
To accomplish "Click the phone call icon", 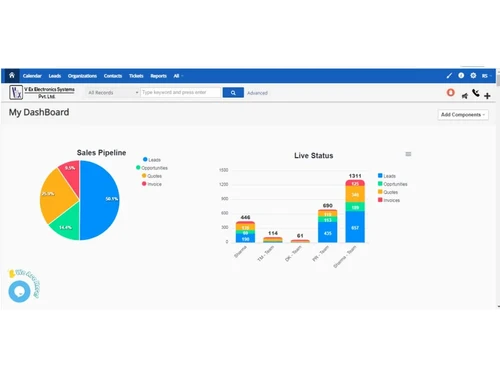I will [476, 93].
